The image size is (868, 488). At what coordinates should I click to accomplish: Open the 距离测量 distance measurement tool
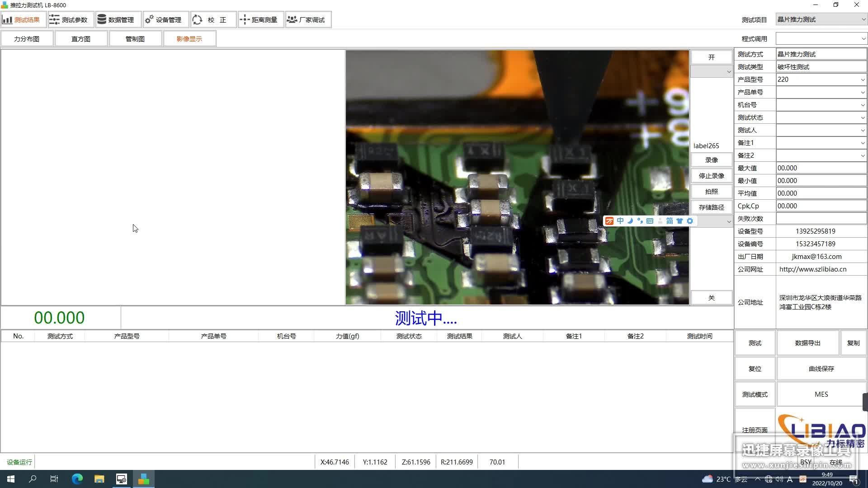[261, 20]
